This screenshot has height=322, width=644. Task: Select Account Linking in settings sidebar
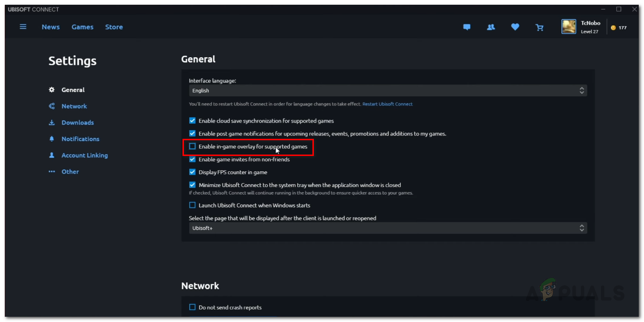[85, 156]
